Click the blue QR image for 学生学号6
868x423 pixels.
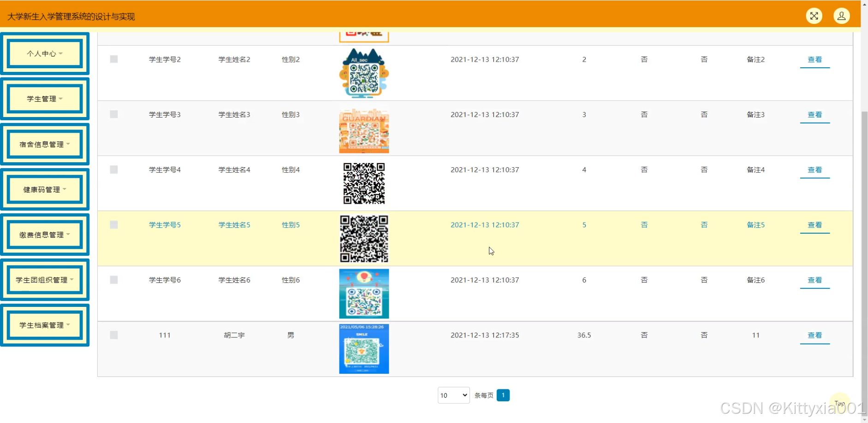pos(364,294)
